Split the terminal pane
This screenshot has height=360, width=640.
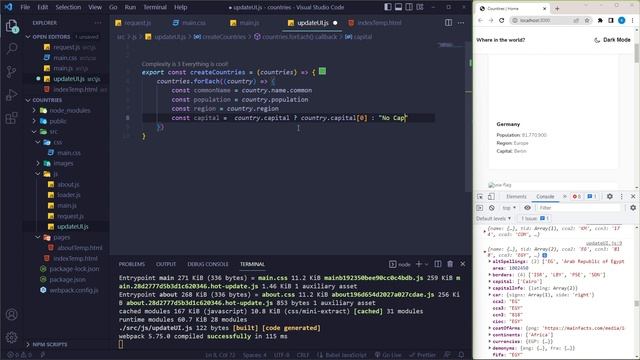point(438,264)
